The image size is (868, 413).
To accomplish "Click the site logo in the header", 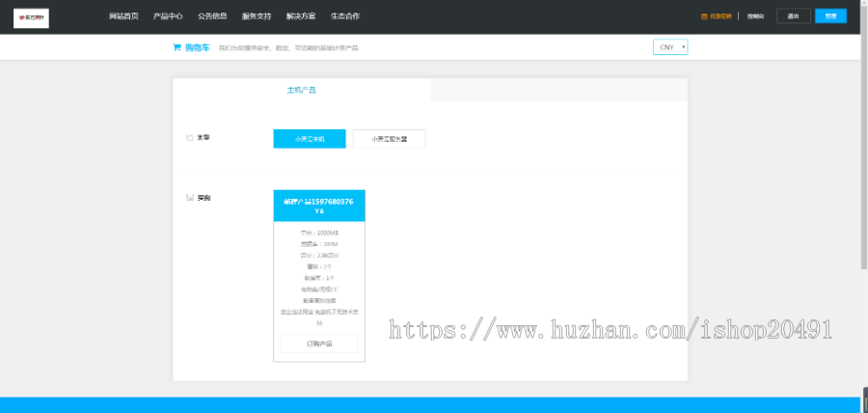I will 31,16.
